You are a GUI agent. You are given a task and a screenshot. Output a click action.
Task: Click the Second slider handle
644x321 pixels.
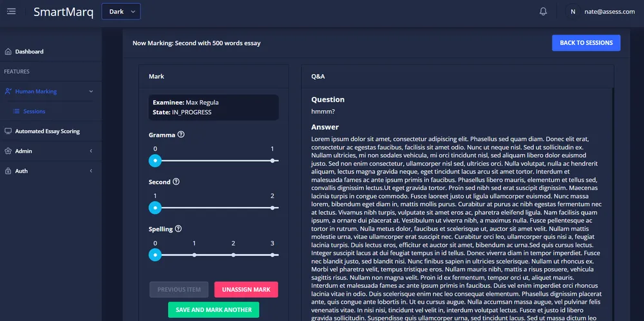click(155, 208)
